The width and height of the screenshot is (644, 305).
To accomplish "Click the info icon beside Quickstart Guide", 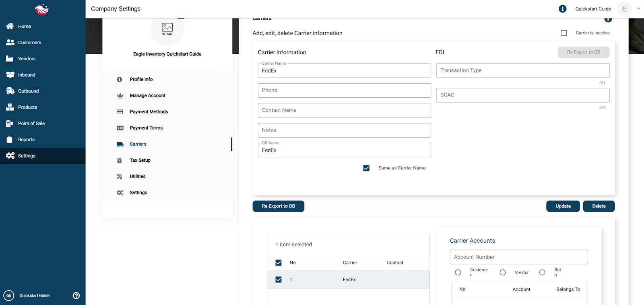I will [x=563, y=9].
